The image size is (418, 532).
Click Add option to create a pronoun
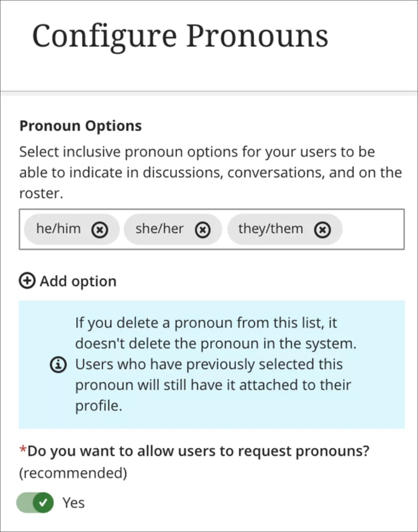(77, 281)
